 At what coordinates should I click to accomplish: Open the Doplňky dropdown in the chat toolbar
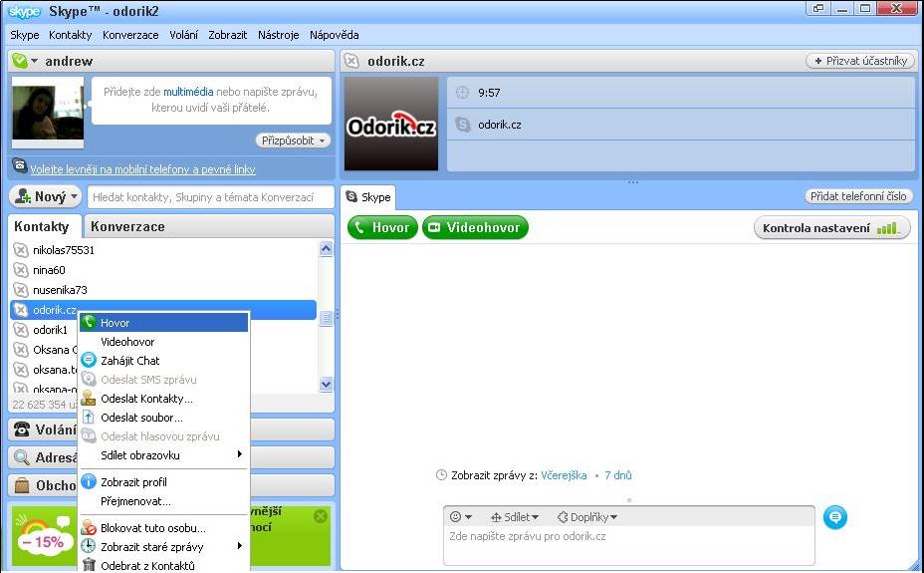(x=586, y=517)
